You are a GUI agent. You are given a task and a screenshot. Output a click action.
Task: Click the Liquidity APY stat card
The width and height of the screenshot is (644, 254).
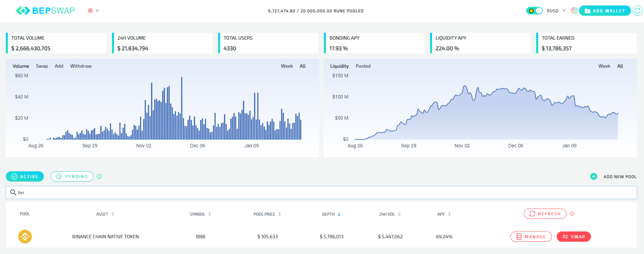coord(480,43)
